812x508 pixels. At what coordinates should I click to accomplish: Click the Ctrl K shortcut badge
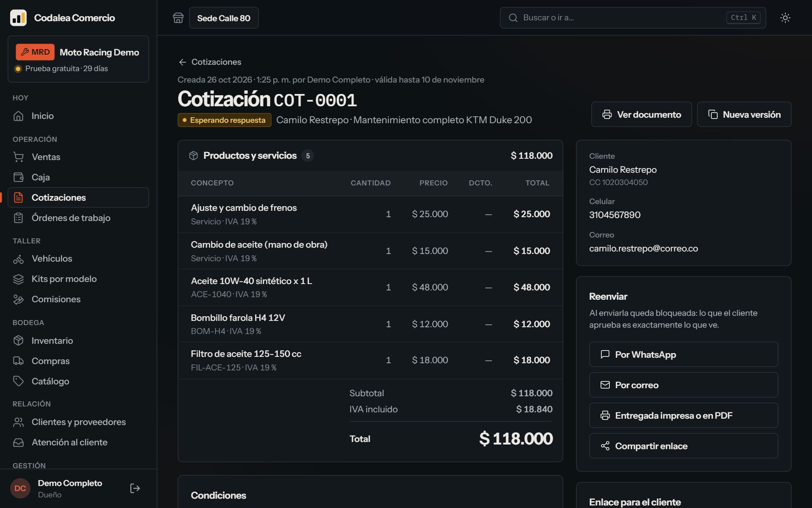pyautogui.click(x=743, y=18)
